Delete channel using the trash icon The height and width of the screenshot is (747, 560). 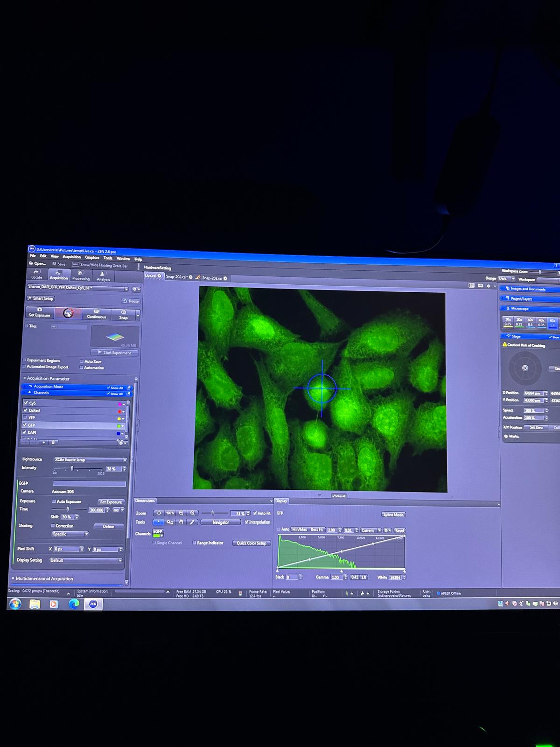click(x=53, y=442)
